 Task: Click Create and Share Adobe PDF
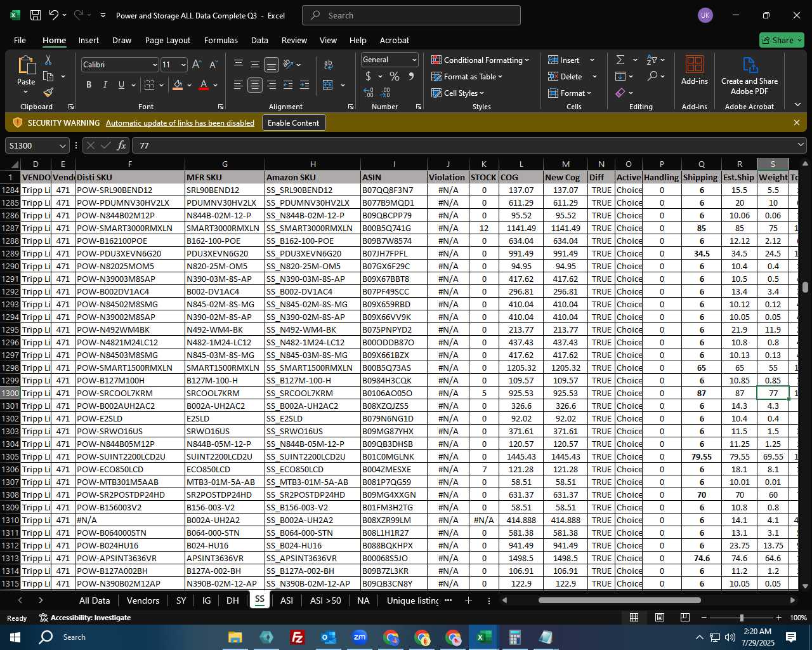[x=749, y=76]
